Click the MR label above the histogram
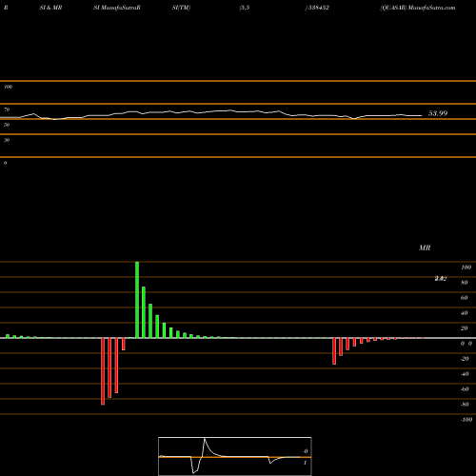The height and width of the screenshot is (476, 476). (425, 248)
